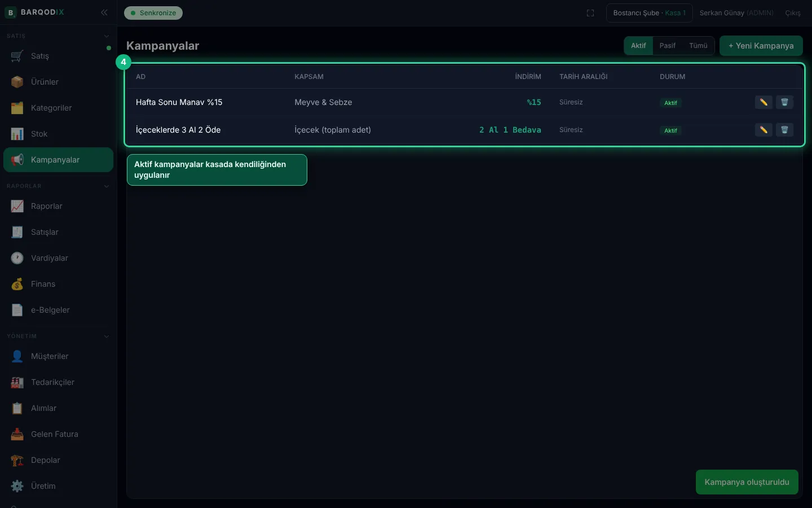Delete İçeceklerde 3 Al 2 Öde campaign
The width and height of the screenshot is (812, 508).
784,130
